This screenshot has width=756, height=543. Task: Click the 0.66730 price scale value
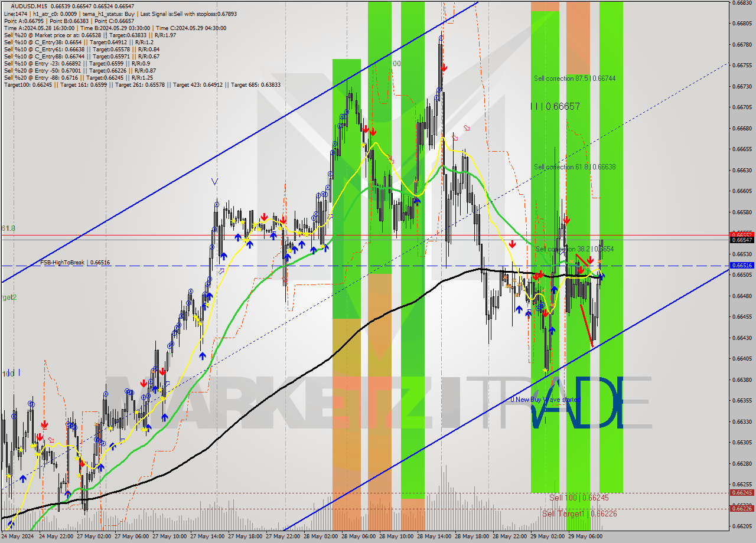point(742,86)
